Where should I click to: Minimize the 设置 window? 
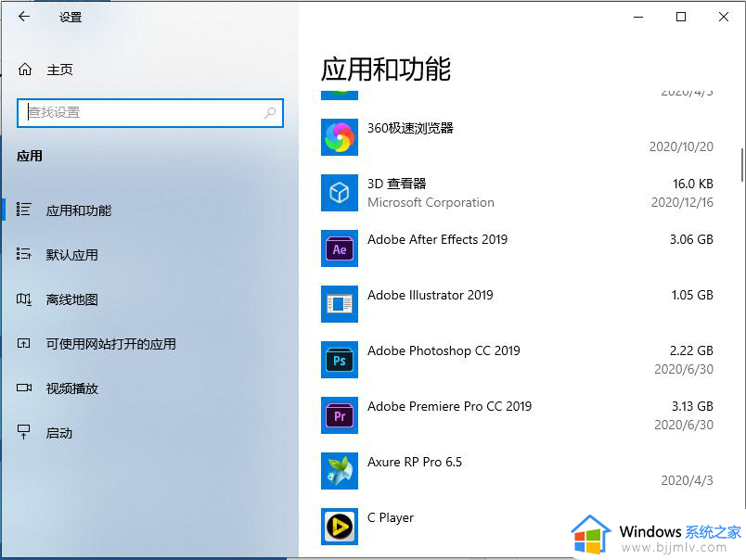pyautogui.click(x=638, y=17)
